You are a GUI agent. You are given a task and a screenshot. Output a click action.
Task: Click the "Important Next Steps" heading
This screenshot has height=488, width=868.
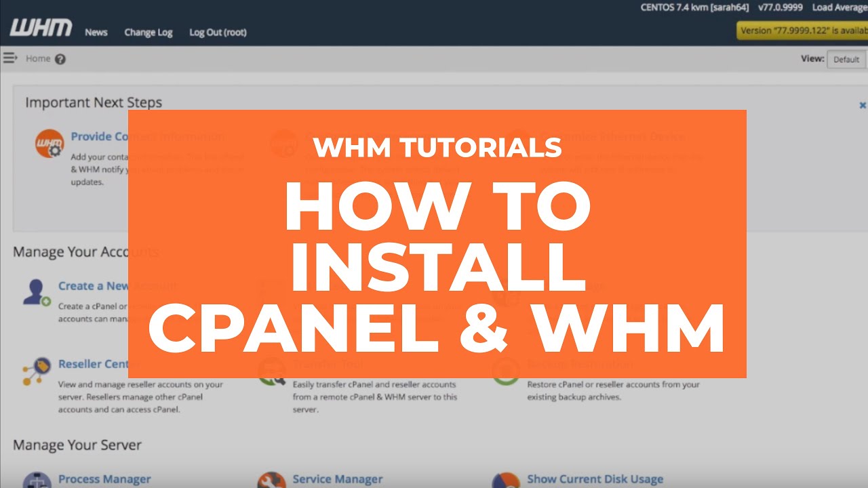(94, 102)
